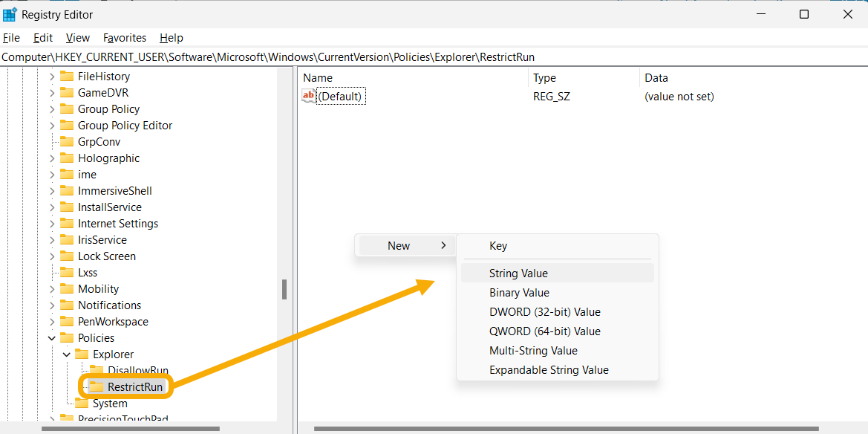Open the Edit menu

click(x=42, y=37)
